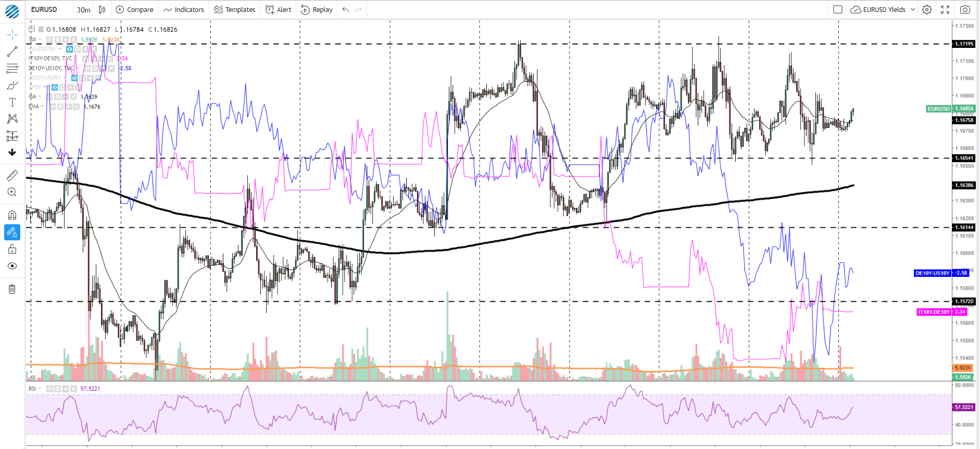Viewport: 980px width, 449px height.
Task: Toggle visibility of the Vol indicator
Action: [49, 40]
